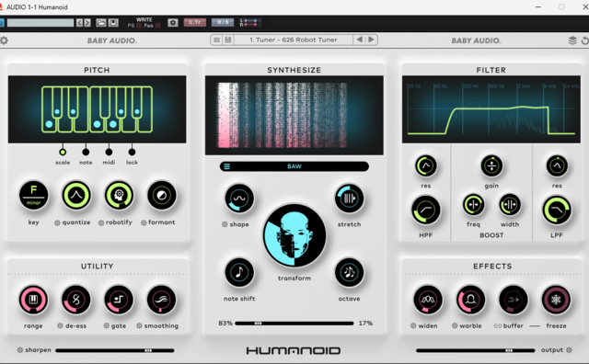Go to the next preset arrow
The width and height of the screenshot is (589, 364).
pos(371,40)
